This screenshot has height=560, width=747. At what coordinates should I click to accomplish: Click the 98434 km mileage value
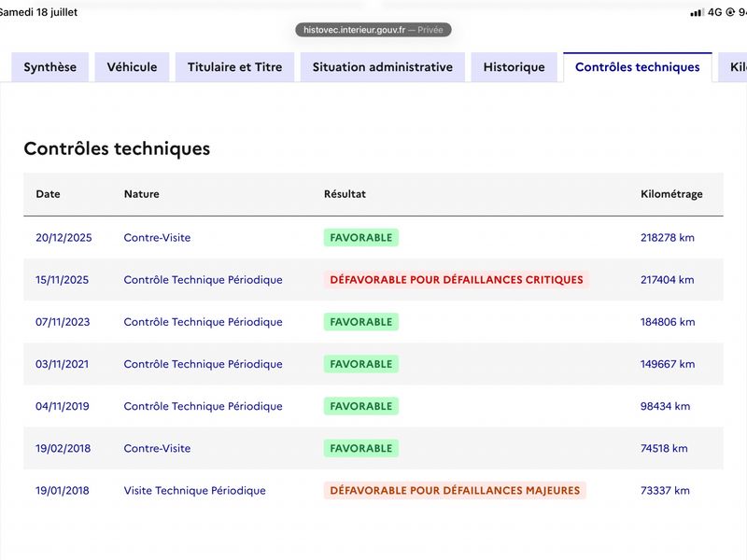point(665,406)
